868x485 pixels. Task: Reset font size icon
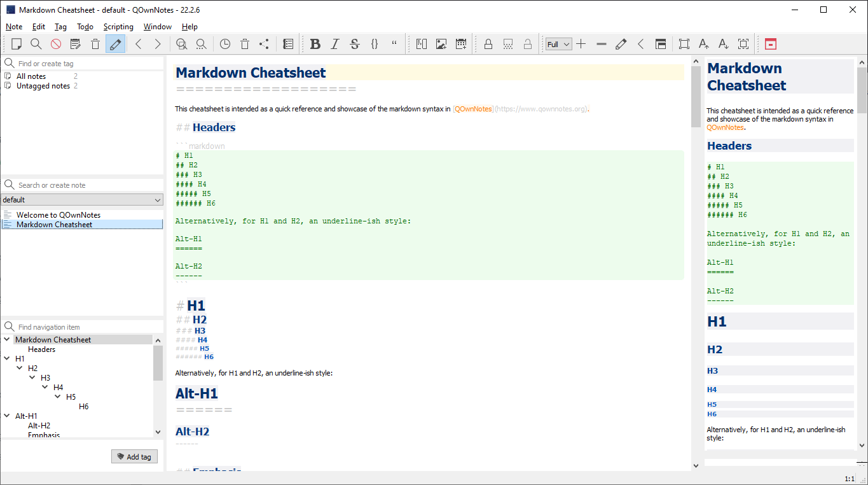tap(743, 44)
